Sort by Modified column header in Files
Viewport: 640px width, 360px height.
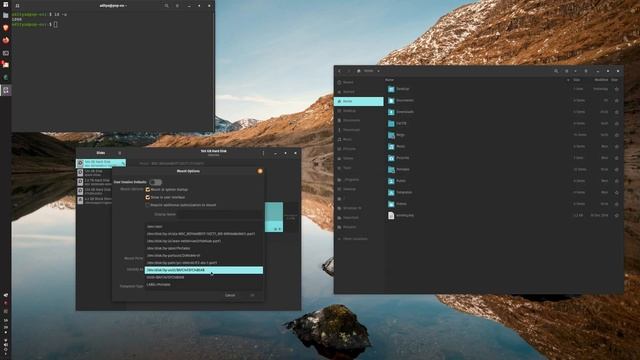click(x=601, y=80)
